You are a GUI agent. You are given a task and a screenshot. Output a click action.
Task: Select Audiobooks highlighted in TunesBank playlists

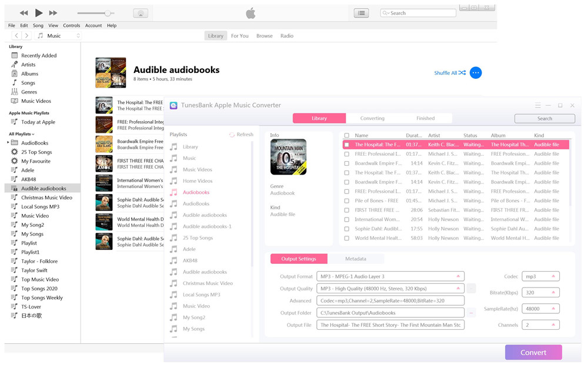click(x=196, y=192)
